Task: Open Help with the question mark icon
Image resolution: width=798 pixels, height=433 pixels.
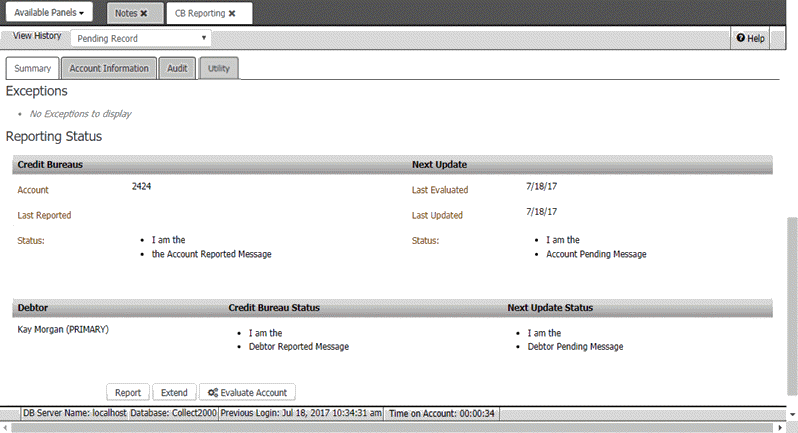Action: tap(750, 38)
